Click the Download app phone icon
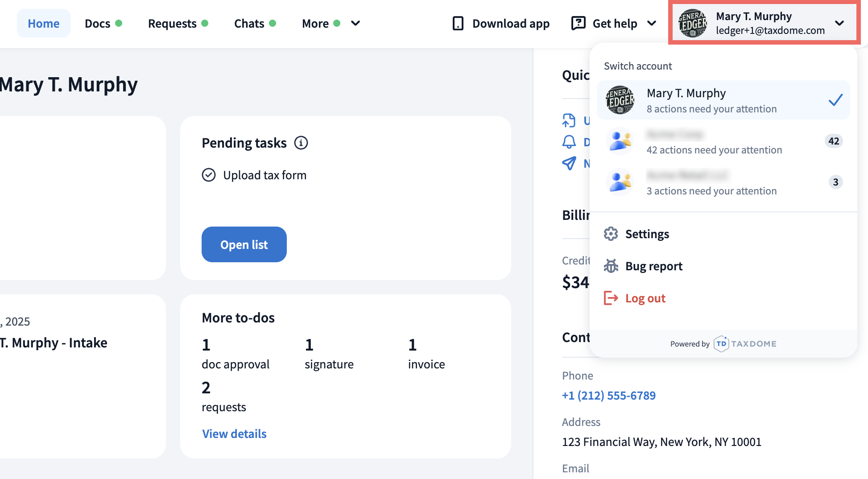Image resolution: width=868 pixels, height=479 pixels. click(x=458, y=23)
